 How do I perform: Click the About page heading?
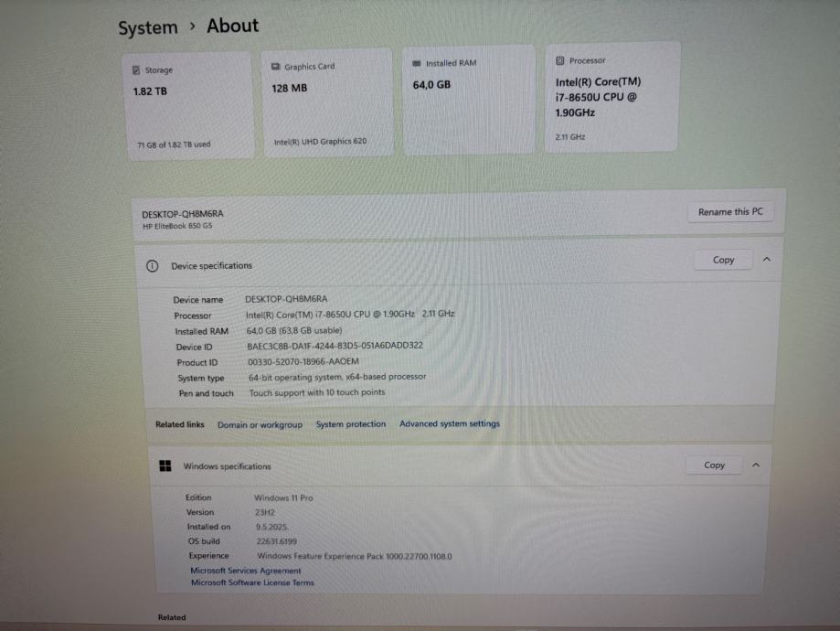pos(232,26)
